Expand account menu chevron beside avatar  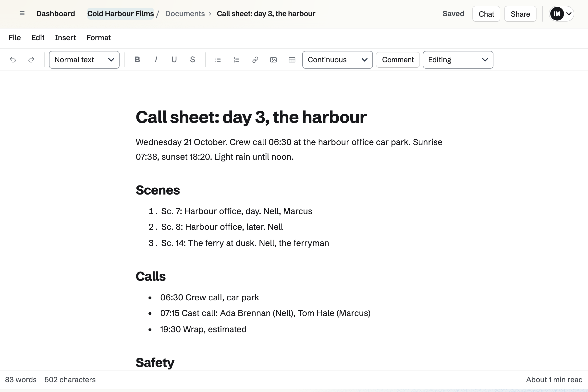pos(569,14)
